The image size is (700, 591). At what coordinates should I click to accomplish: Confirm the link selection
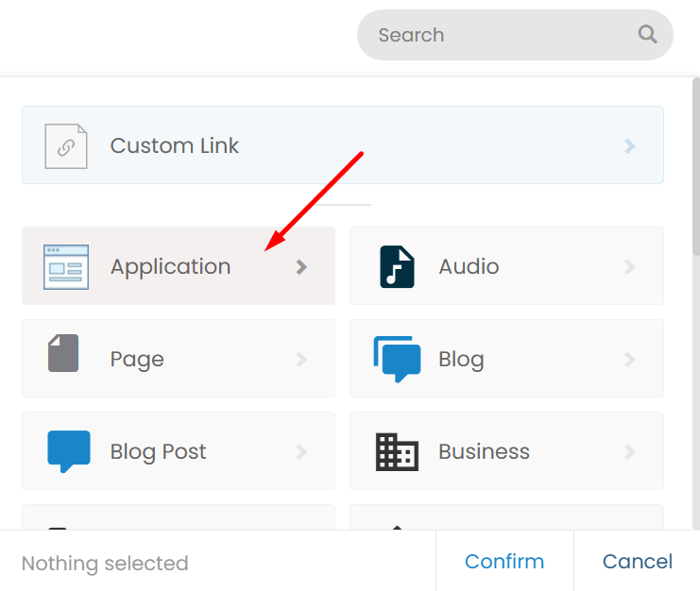(x=504, y=561)
